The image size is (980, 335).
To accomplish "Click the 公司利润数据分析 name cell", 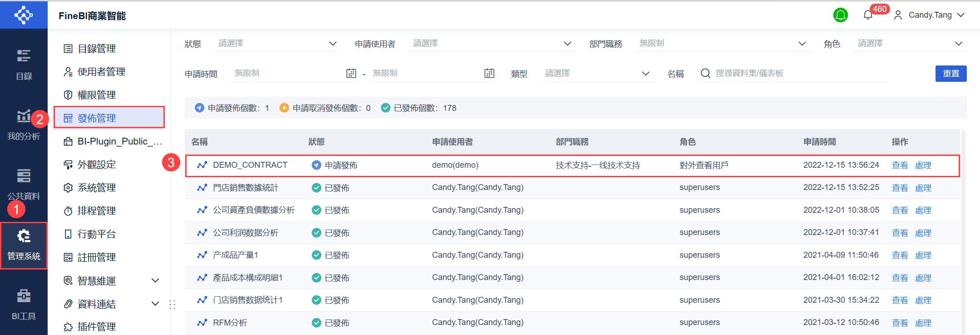I will tap(246, 233).
